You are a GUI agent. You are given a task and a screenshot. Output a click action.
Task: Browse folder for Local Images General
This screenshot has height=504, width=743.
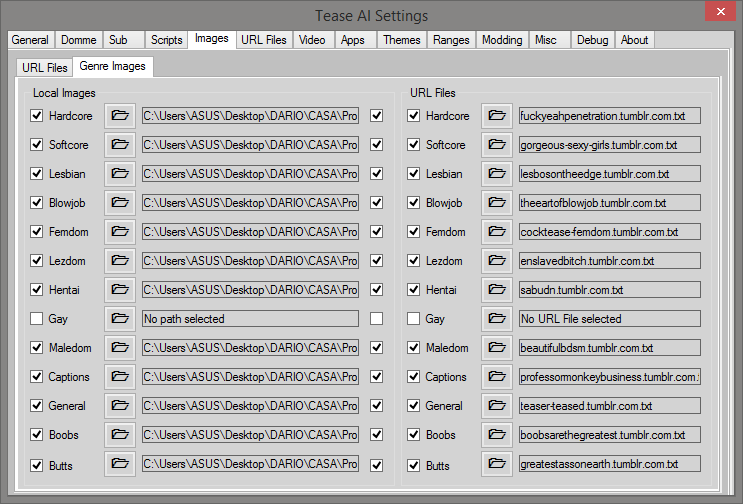(x=120, y=405)
